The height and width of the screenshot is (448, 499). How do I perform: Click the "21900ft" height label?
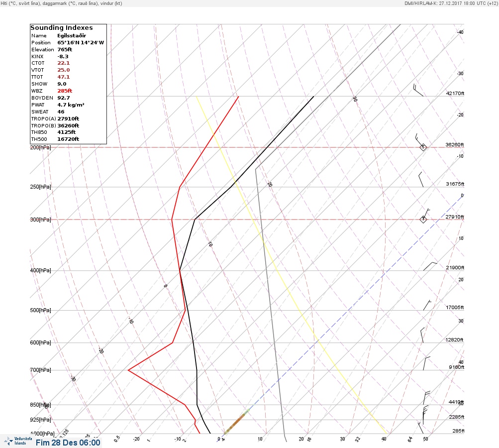pyautogui.click(x=455, y=267)
